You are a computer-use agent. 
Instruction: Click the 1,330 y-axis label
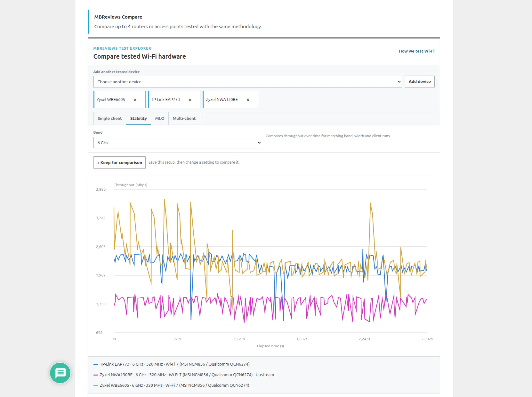(x=101, y=304)
